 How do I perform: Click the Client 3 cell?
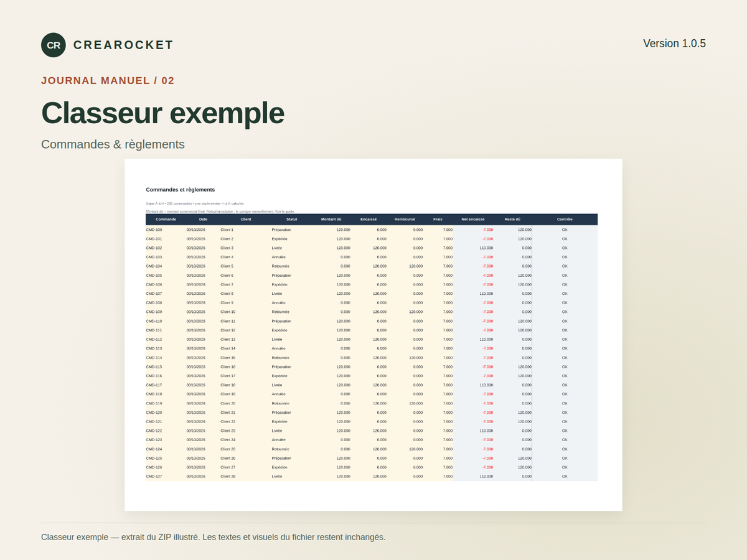(227, 248)
